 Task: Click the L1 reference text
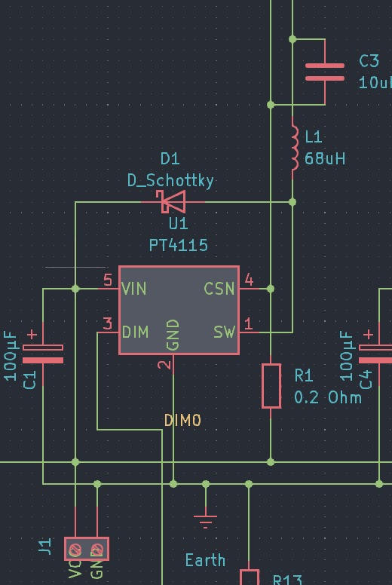(x=314, y=137)
